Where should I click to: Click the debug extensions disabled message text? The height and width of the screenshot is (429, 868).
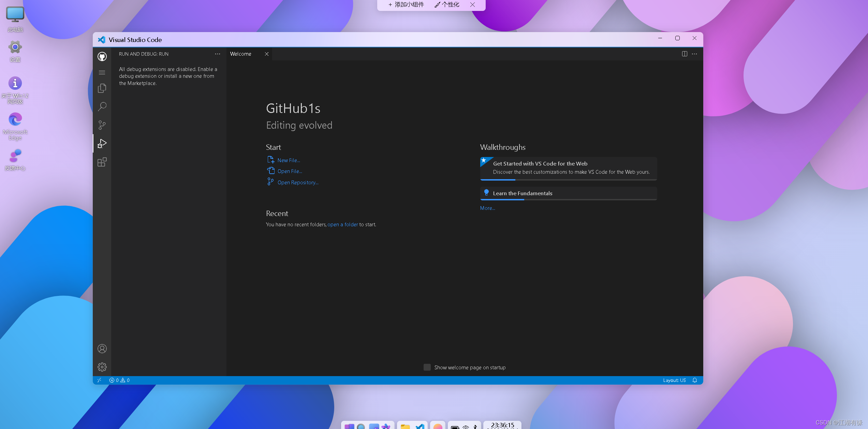168,76
